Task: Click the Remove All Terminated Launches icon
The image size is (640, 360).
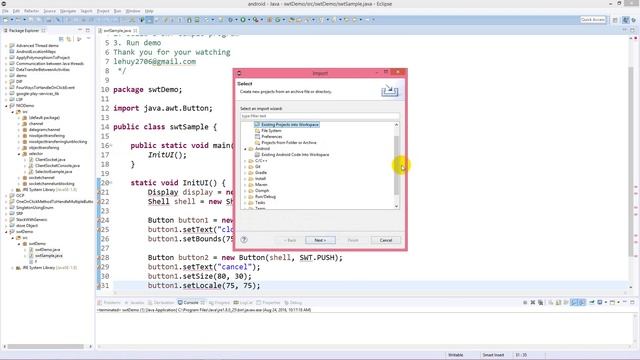Action: pos(540,302)
